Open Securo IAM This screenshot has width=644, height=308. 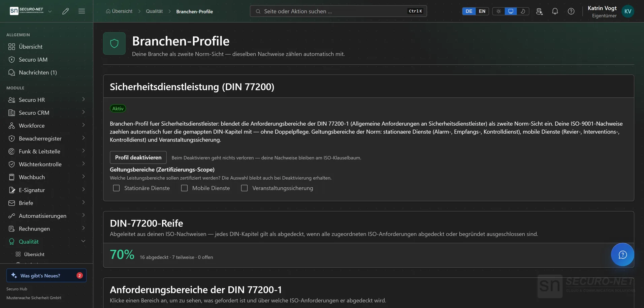click(46, 59)
